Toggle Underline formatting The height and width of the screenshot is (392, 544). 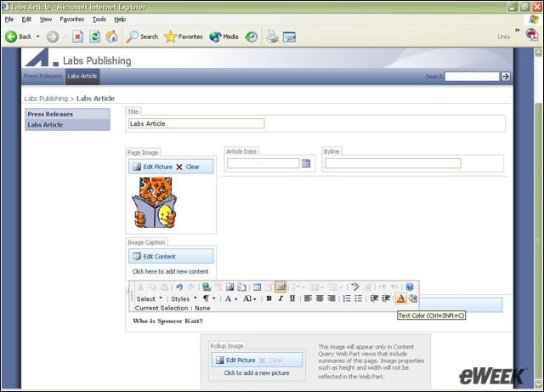point(292,298)
